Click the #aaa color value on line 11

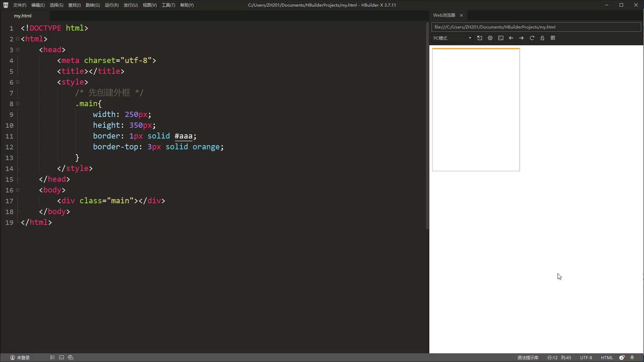click(x=183, y=136)
